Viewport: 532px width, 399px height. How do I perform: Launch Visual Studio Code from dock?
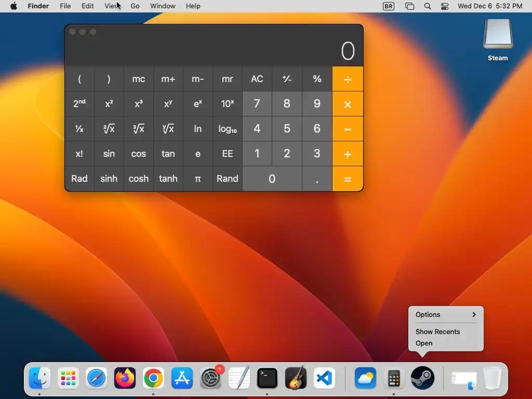324,378
